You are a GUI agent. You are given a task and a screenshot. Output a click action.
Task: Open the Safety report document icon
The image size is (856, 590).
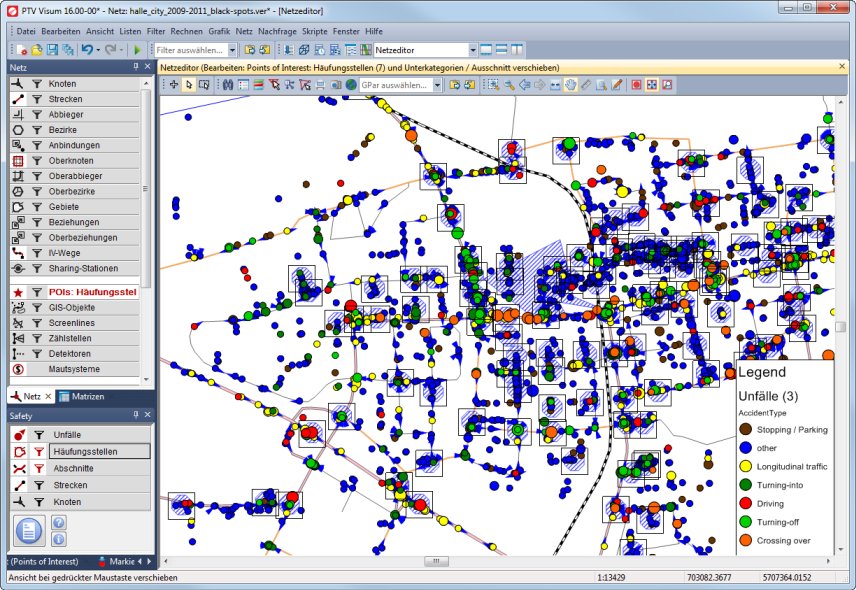click(30, 531)
